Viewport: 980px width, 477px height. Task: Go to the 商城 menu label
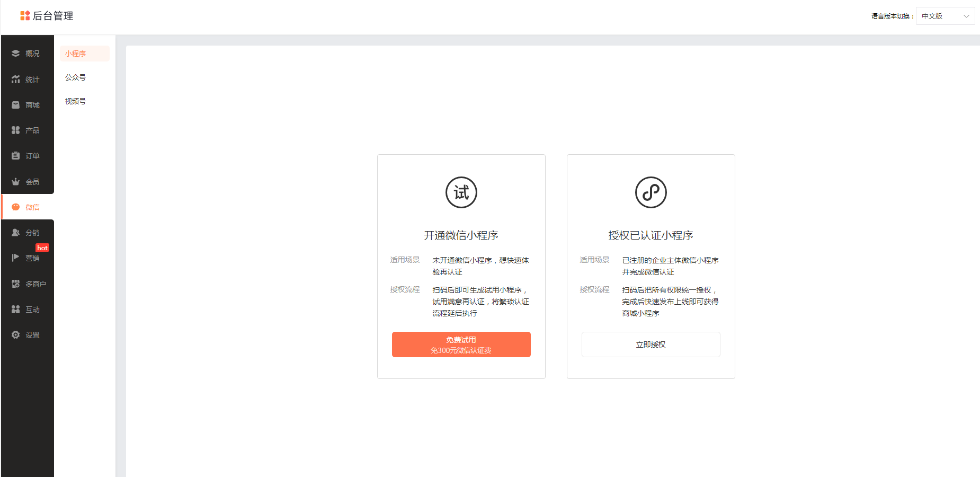click(32, 105)
